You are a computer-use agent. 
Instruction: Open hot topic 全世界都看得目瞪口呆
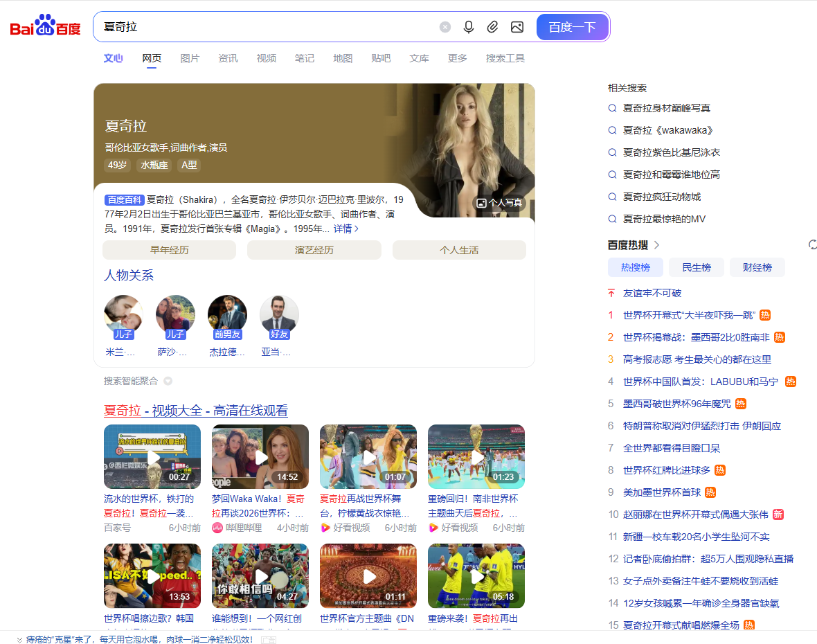(672, 448)
